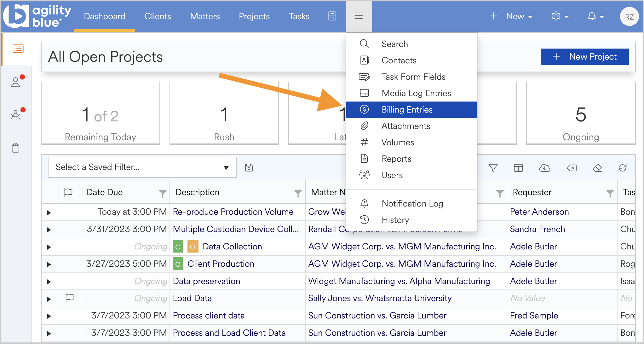Click the cloud download export icon
644x344 pixels.
(x=545, y=168)
